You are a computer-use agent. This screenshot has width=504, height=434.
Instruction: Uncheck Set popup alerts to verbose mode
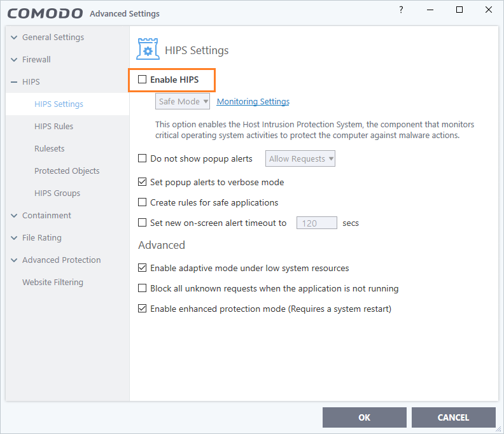143,182
